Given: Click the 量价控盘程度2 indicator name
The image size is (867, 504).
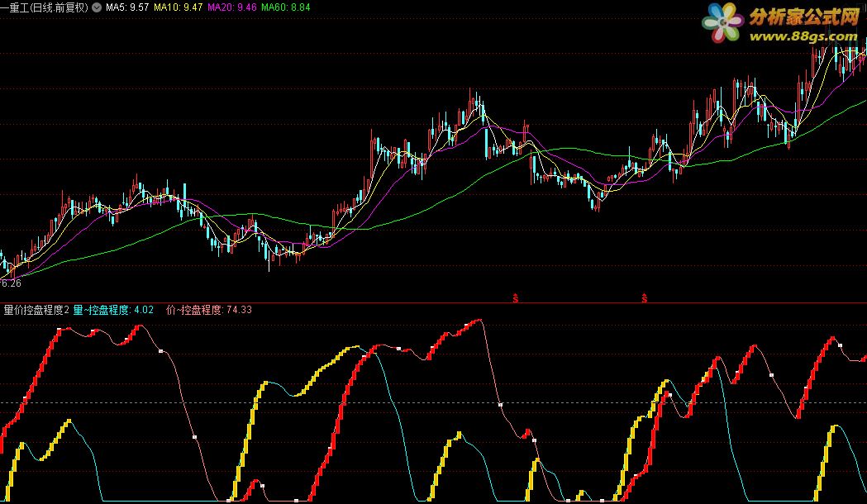Looking at the screenshot, I should point(36,310).
